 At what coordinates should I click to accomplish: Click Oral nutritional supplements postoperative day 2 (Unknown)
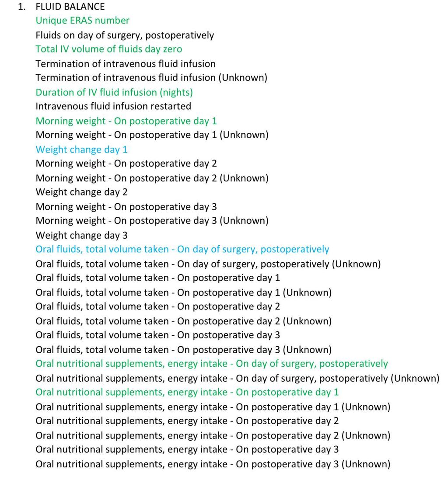(x=213, y=436)
